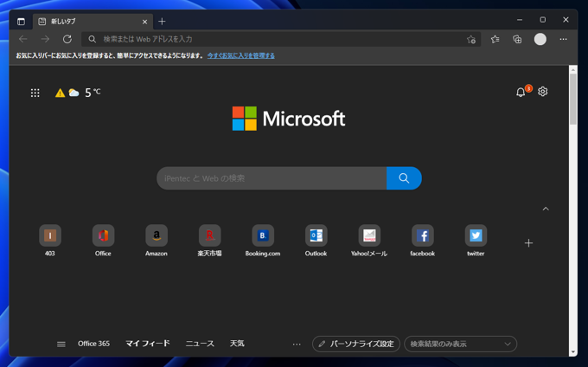The height and width of the screenshot is (367, 588).
Task: Open the Favorites list icon
Action: click(x=495, y=39)
